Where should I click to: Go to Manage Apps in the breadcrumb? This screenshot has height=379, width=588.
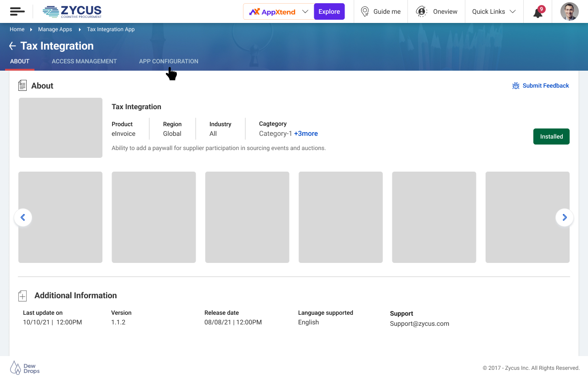pos(55,29)
